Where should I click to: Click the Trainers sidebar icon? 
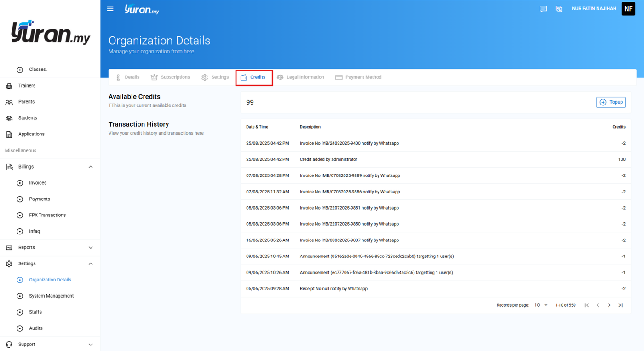coord(9,86)
